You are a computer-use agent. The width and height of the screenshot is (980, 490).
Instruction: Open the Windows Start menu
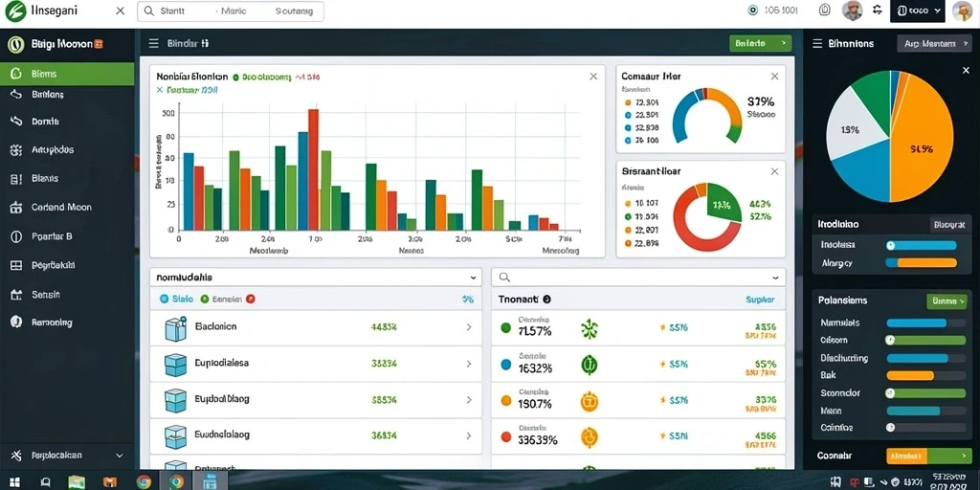pyautogui.click(x=13, y=482)
